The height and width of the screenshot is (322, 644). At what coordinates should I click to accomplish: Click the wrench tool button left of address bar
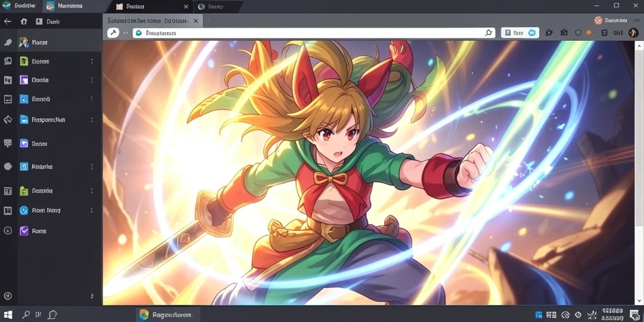(113, 33)
